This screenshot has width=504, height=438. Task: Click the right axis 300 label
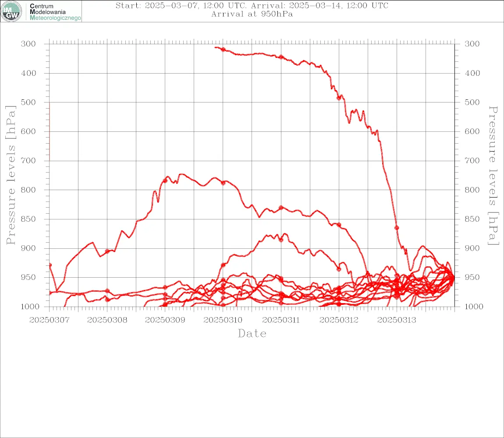point(472,44)
